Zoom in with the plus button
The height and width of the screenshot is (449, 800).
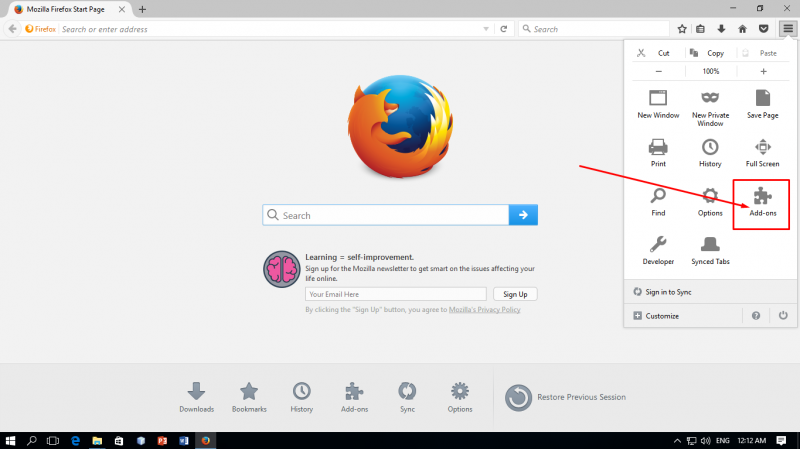[x=763, y=71]
